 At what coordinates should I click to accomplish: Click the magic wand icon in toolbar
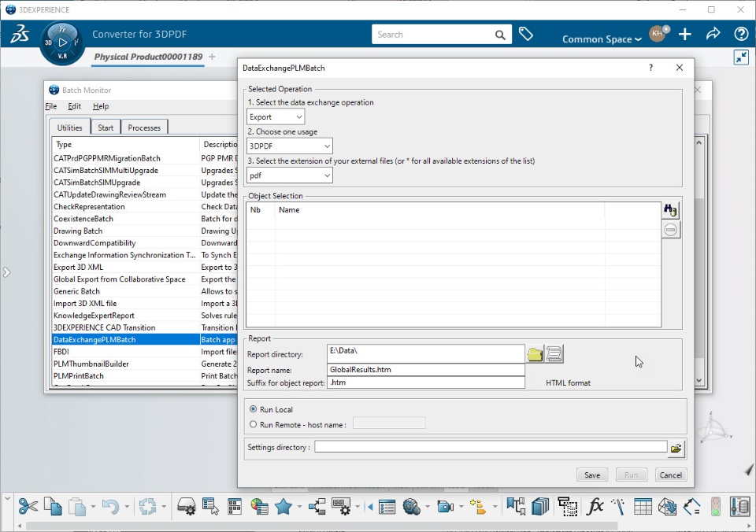619,507
